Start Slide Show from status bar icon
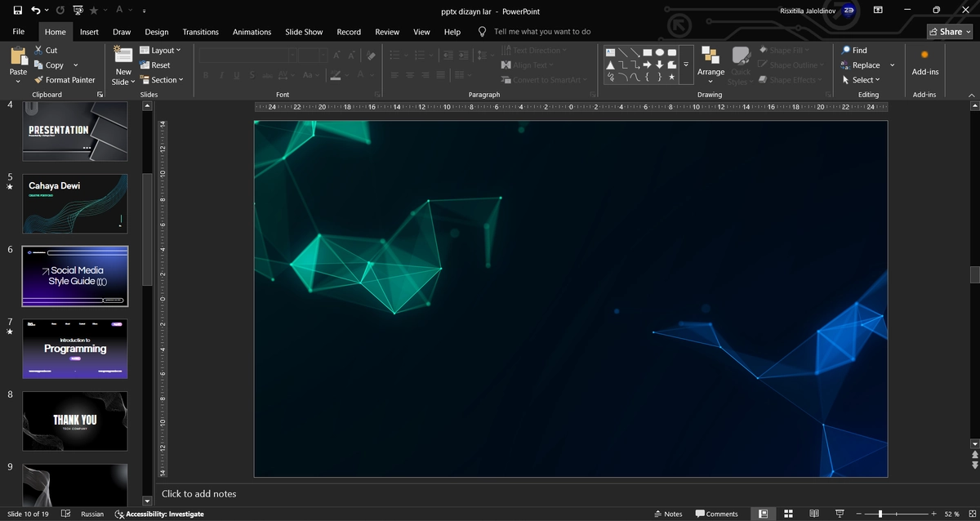Viewport: 980px width, 521px height. [x=840, y=514]
